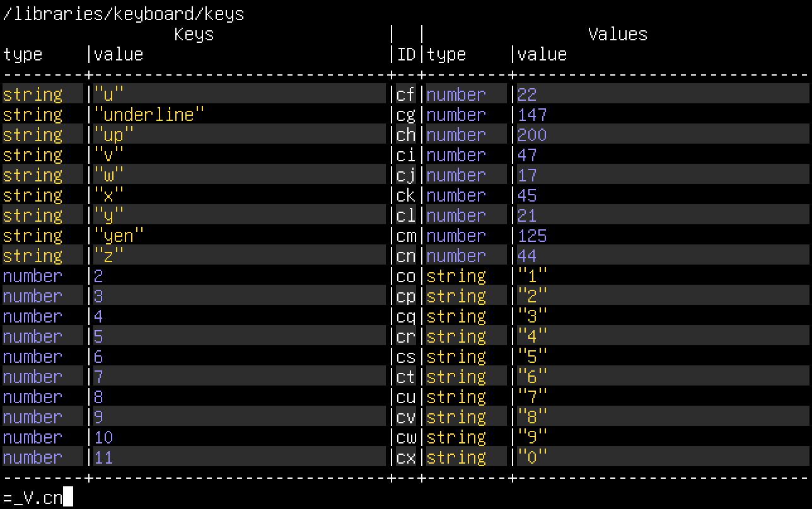Image resolution: width=812 pixels, height=509 pixels.
Task: Click value 125
Action: (532, 236)
